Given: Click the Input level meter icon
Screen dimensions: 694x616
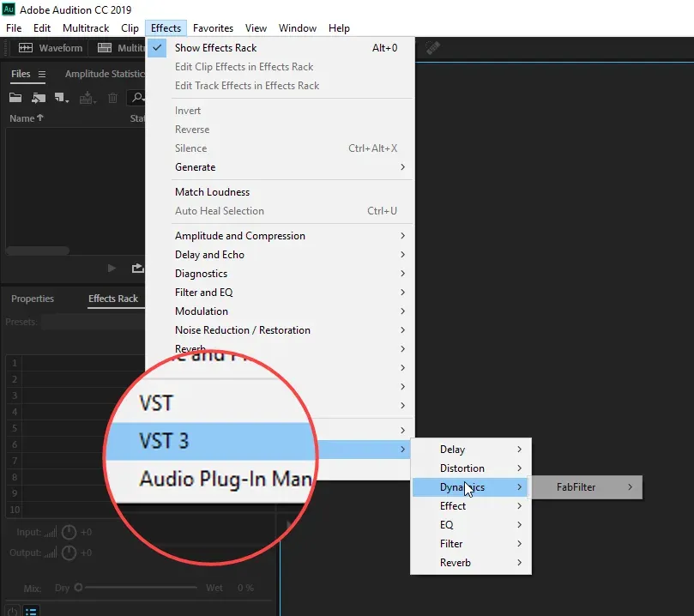Looking at the screenshot, I should tap(51, 533).
